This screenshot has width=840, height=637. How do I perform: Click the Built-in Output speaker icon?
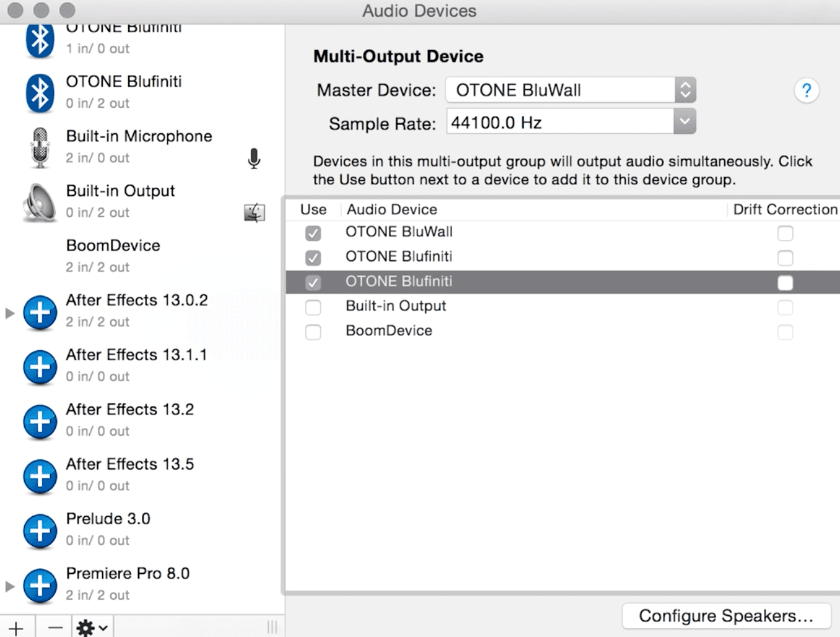click(39, 203)
